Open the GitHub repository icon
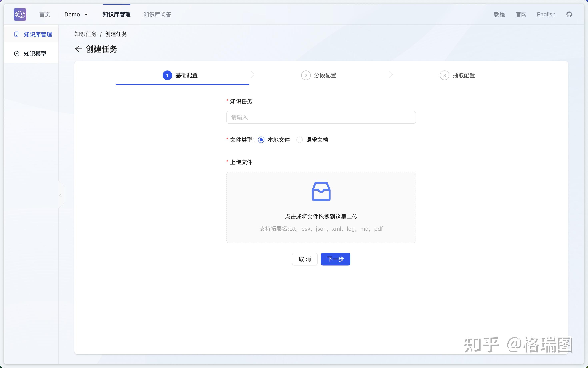 pos(570,14)
